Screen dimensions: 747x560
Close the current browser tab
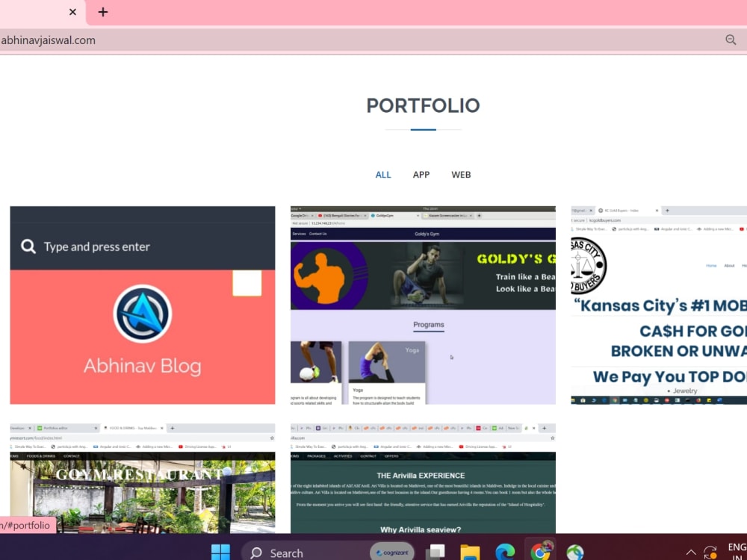click(72, 12)
